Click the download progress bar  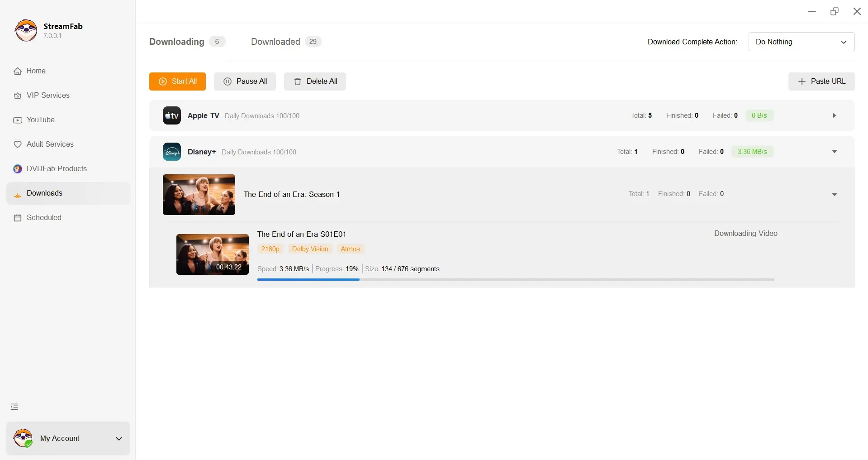pyautogui.click(x=516, y=279)
